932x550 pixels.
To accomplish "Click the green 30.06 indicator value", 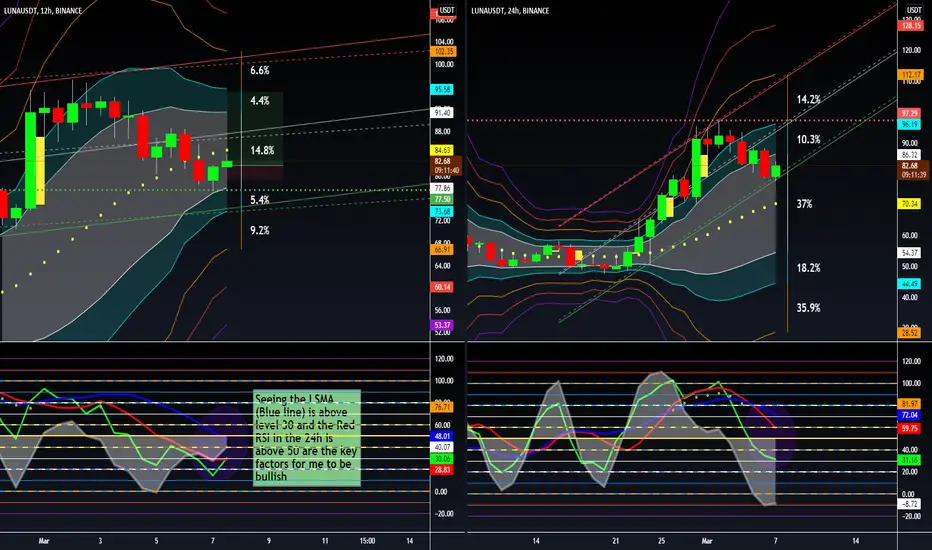I will click(443, 458).
